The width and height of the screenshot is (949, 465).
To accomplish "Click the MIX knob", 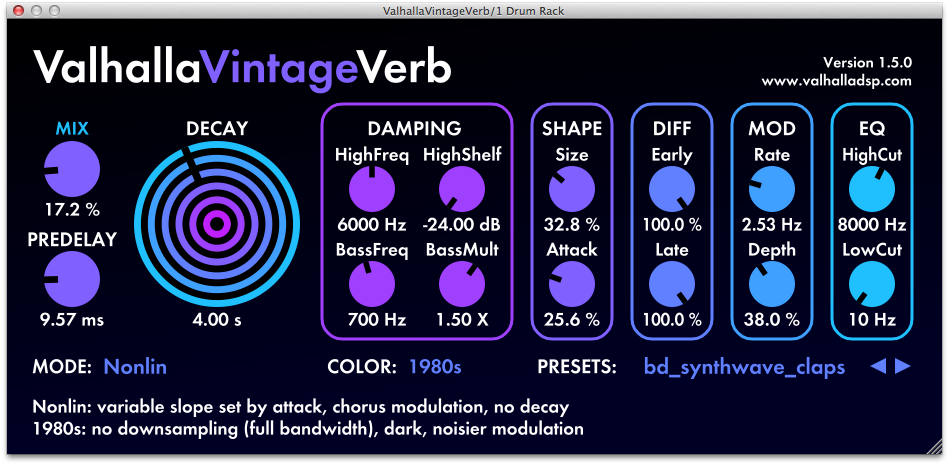I will [x=71, y=170].
